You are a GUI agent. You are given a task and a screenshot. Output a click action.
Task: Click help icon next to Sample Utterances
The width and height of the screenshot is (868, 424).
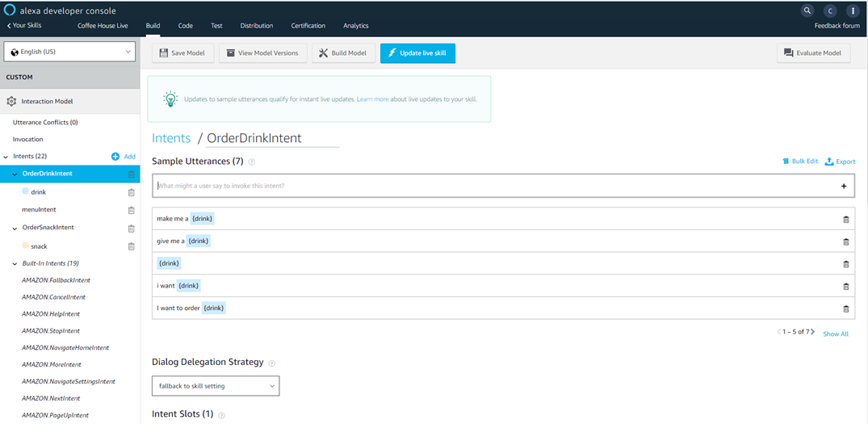(252, 162)
